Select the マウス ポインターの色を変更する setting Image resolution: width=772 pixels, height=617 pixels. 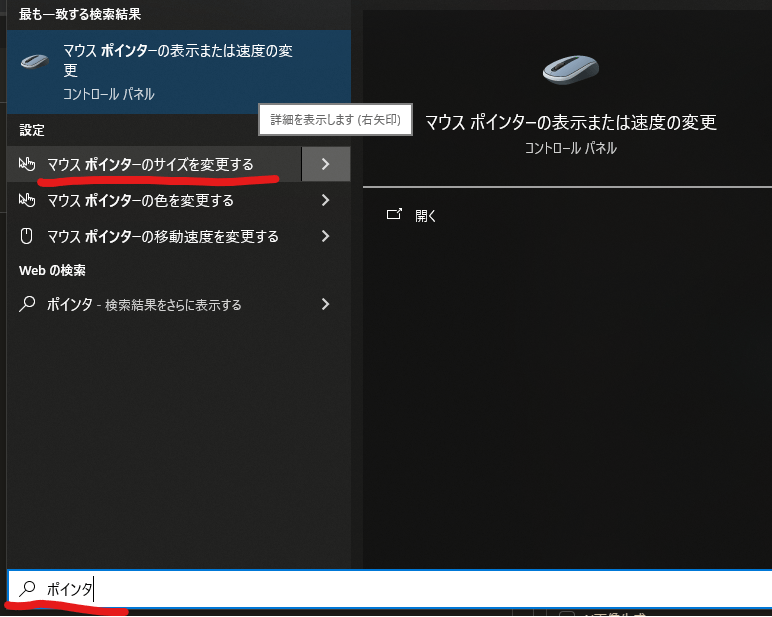coord(140,200)
